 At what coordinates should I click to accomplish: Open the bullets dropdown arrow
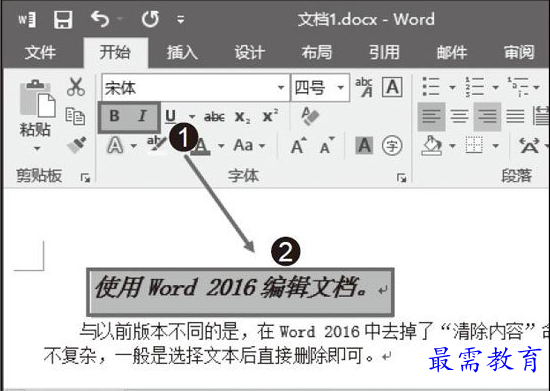[x=452, y=87]
